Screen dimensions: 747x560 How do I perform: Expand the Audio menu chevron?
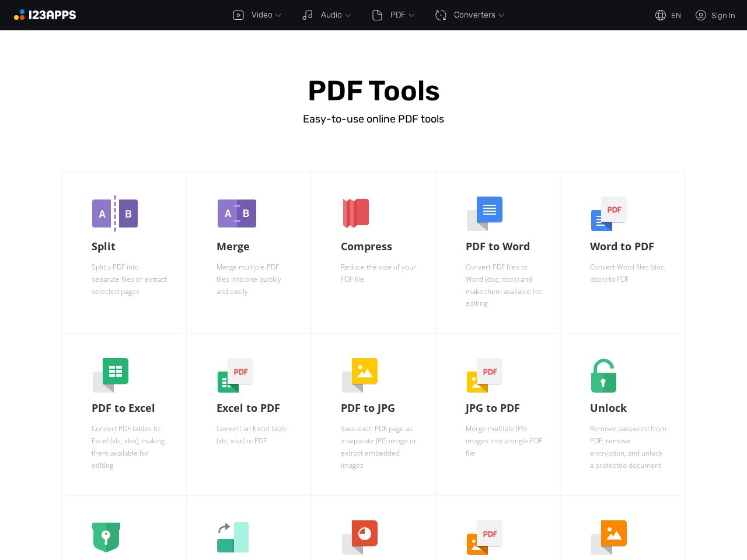click(x=348, y=15)
